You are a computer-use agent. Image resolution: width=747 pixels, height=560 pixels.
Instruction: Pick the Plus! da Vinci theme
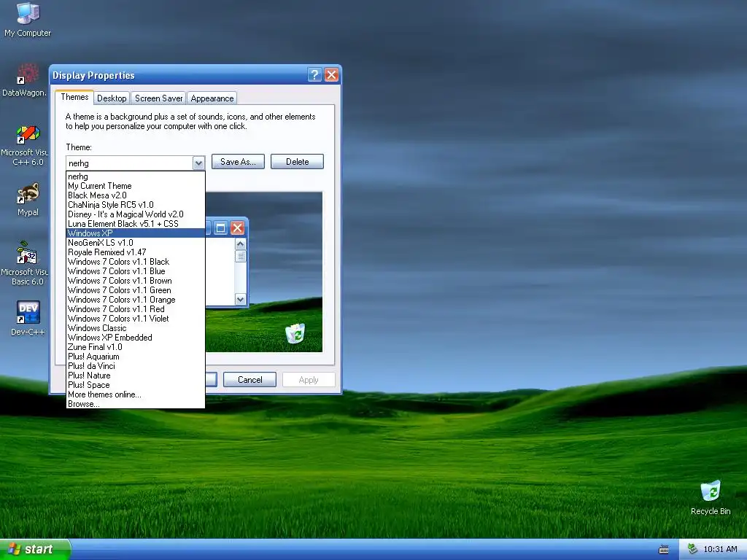(136, 366)
